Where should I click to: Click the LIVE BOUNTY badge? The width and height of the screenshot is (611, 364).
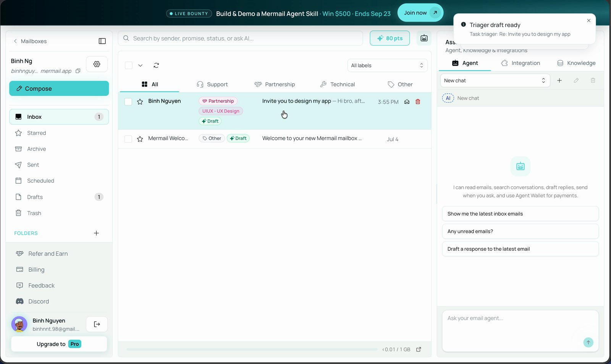click(x=189, y=14)
